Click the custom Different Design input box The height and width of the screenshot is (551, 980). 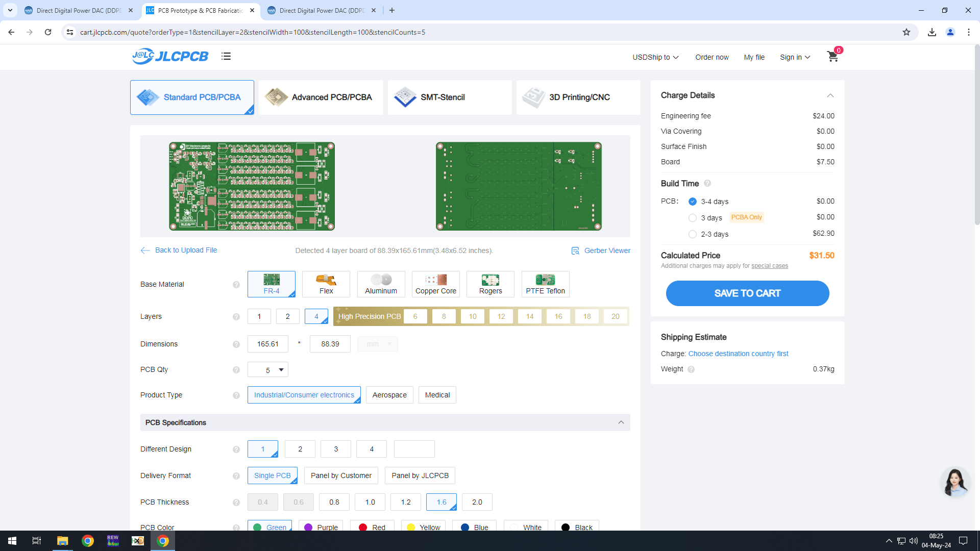[414, 449]
